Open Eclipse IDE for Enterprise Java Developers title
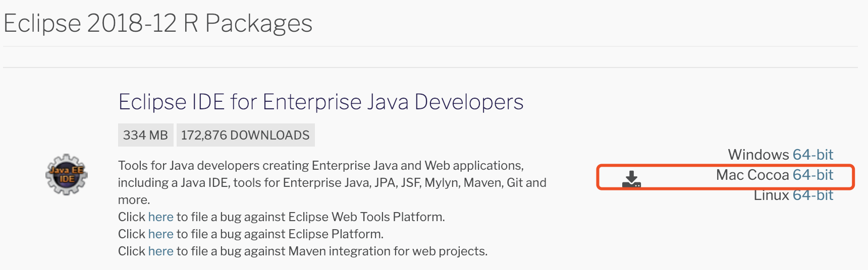The height and width of the screenshot is (270, 868). [320, 102]
